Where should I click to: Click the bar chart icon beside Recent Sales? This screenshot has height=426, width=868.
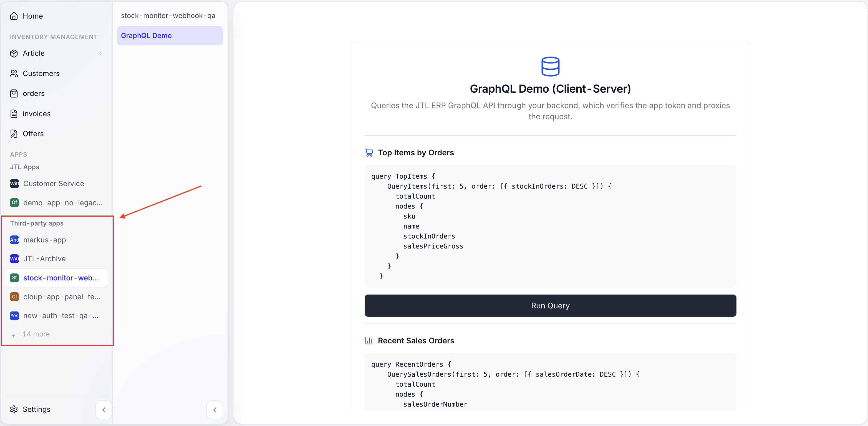[369, 341]
